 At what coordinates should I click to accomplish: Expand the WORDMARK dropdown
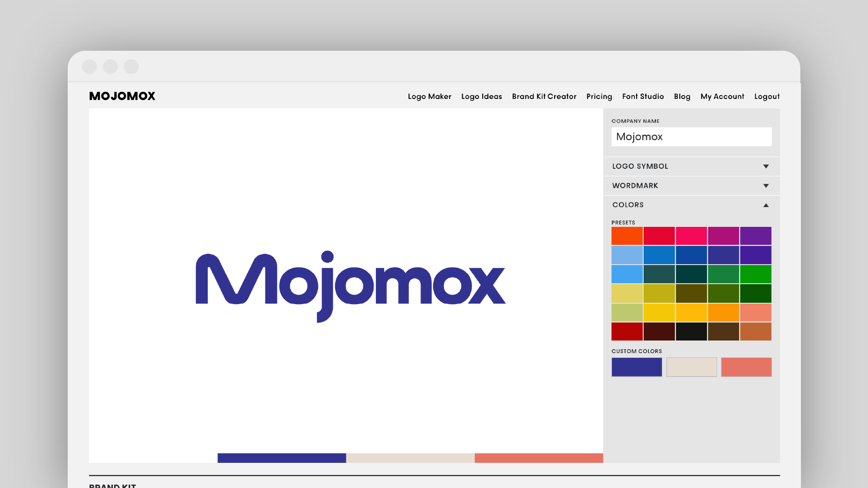coord(691,185)
